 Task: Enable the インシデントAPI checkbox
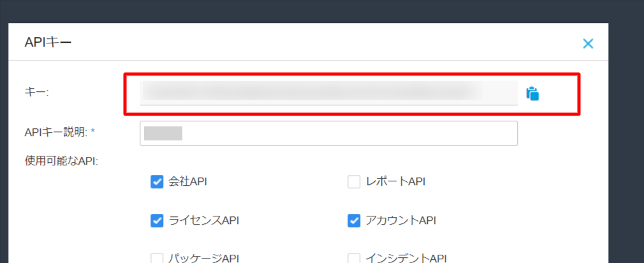pyautogui.click(x=354, y=258)
